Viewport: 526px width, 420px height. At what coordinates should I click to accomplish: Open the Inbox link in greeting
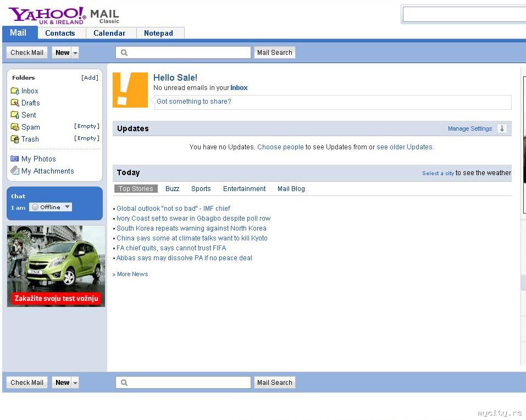click(239, 88)
